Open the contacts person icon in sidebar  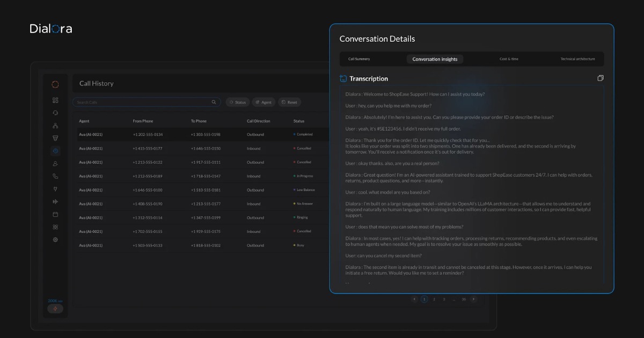click(x=55, y=164)
